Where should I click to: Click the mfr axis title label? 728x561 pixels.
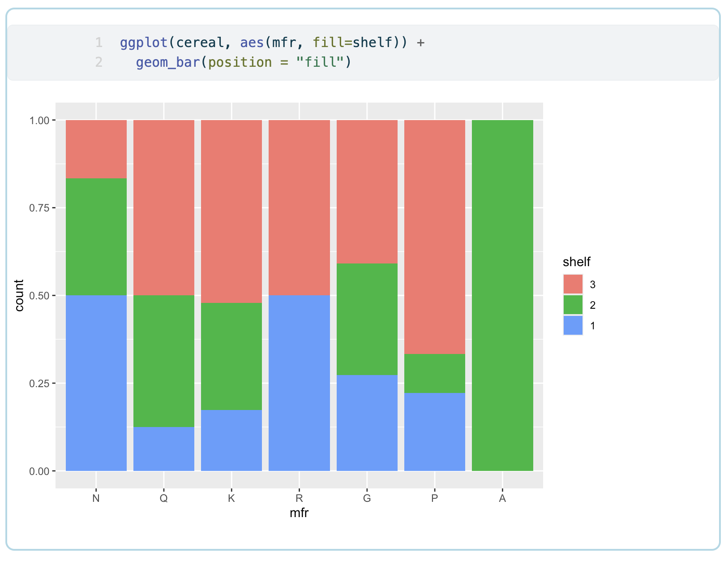click(x=299, y=513)
